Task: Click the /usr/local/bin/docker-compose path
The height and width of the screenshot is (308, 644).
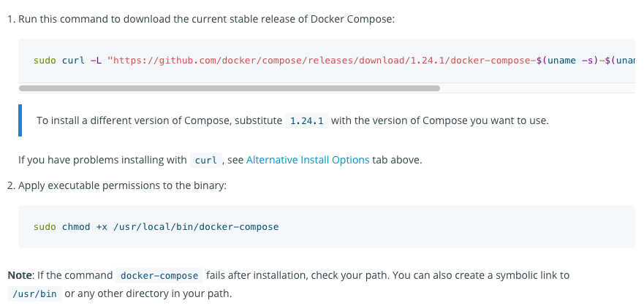Action: (196, 227)
